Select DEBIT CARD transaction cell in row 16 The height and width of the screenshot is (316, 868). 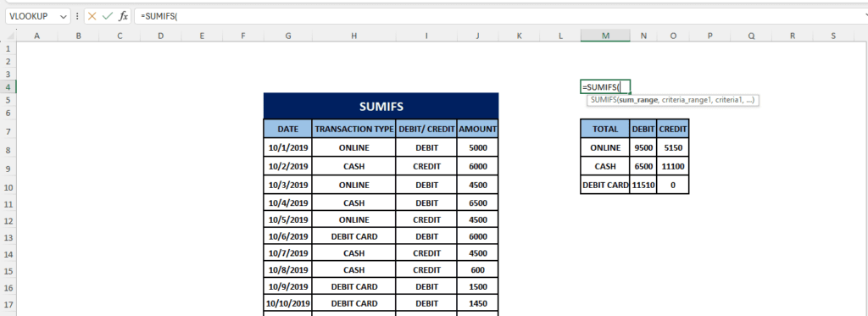coord(353,286)
